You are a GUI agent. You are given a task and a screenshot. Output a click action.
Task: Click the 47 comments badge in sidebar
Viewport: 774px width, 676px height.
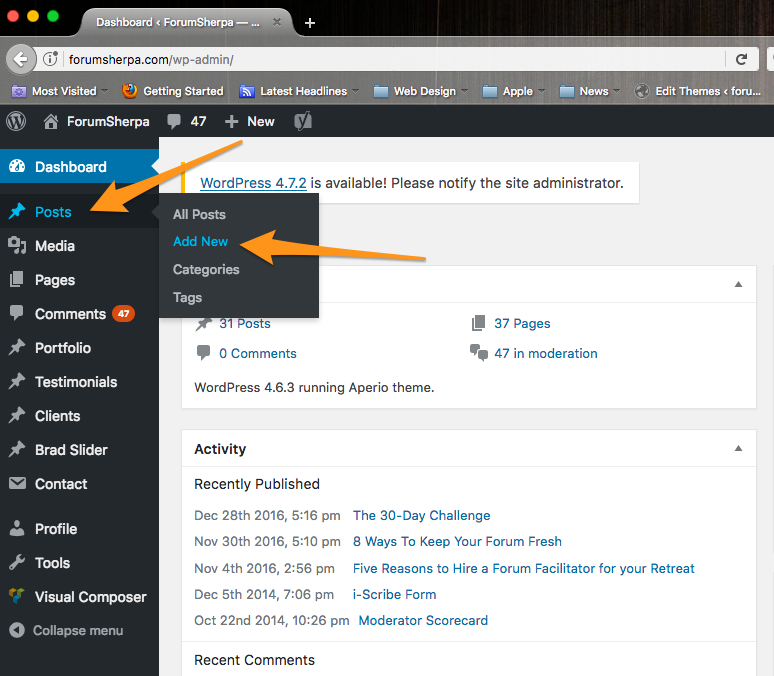coord(123,314)
